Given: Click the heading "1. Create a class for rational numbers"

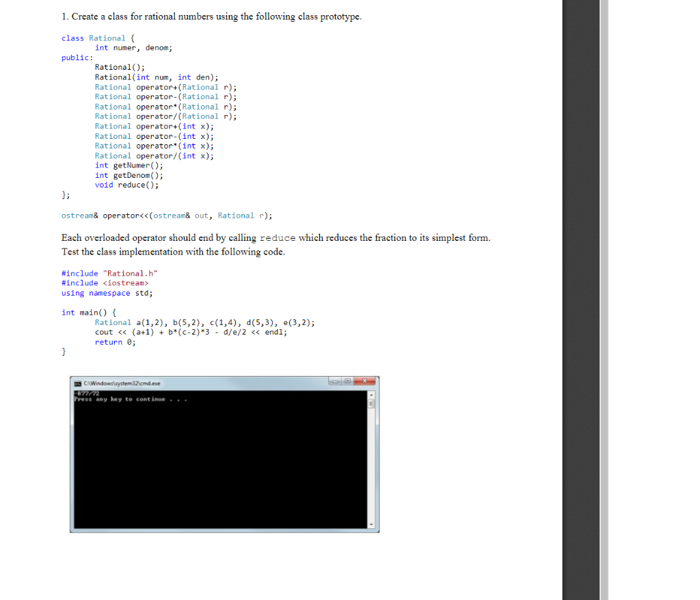Looking at the screenshot, I should pyautogui.click(x=212, y=16).
